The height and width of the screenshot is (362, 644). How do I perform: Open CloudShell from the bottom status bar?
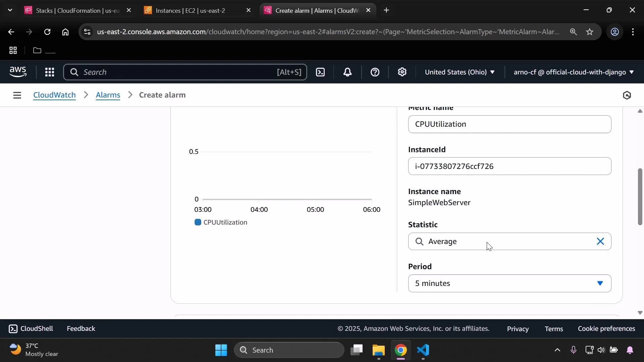[31, 328]
